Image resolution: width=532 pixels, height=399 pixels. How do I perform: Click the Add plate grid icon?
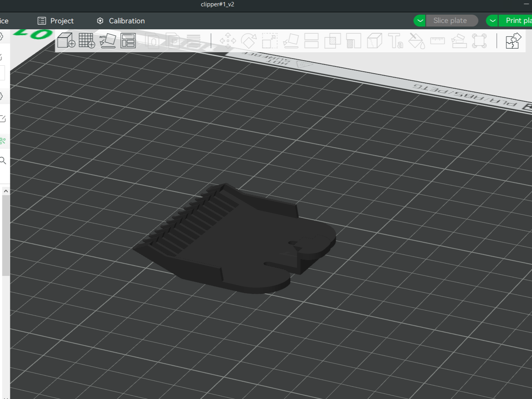87,40
